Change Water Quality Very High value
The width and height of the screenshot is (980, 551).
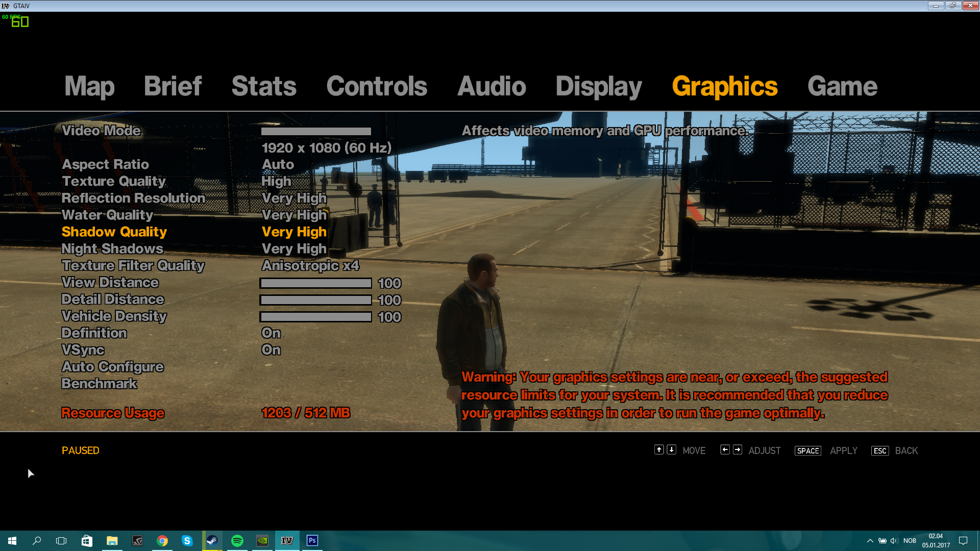pos(294,215)
